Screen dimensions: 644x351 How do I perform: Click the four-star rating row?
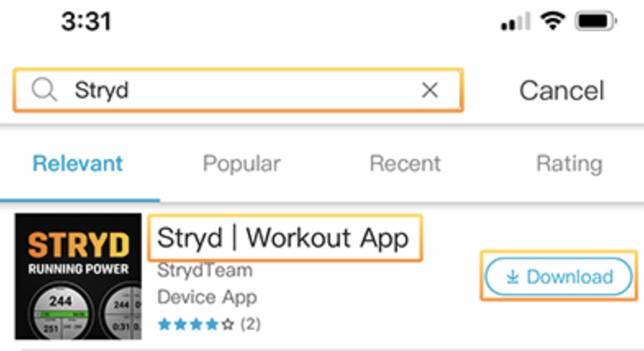pos(196,324)
